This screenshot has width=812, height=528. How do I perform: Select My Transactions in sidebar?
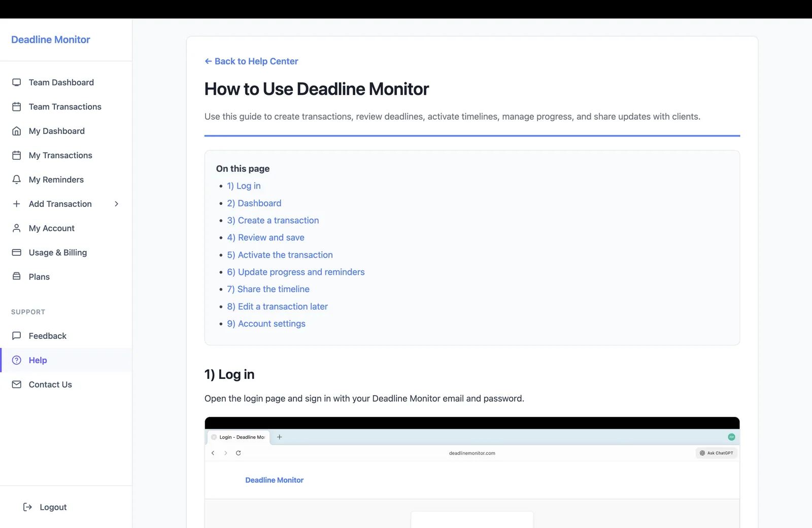[x=66, y=155]
